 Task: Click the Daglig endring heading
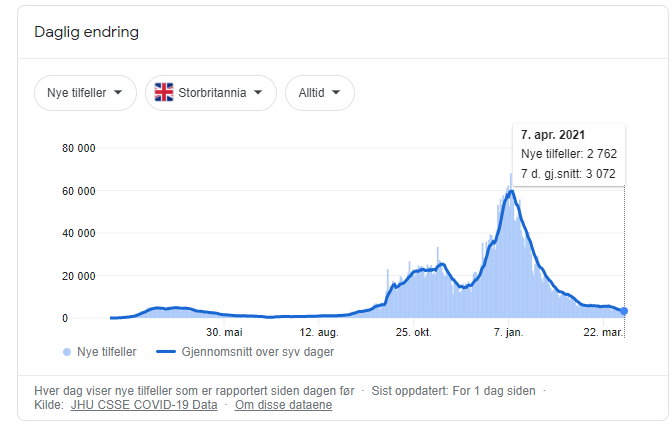[87, 32]
